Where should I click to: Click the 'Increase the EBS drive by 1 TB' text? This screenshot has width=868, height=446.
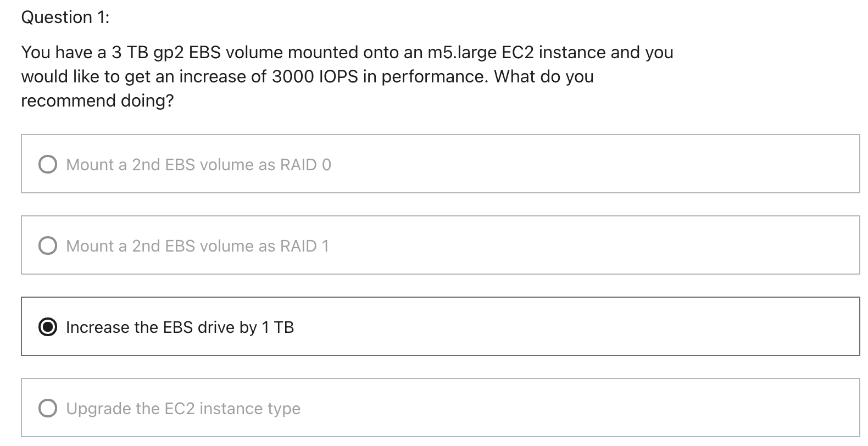click(180, 327)
